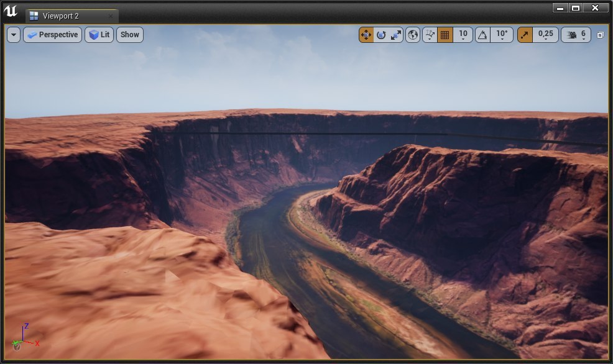Select the Rotate transform tool
Screen dimensions: 613x364
pos(381,35)
